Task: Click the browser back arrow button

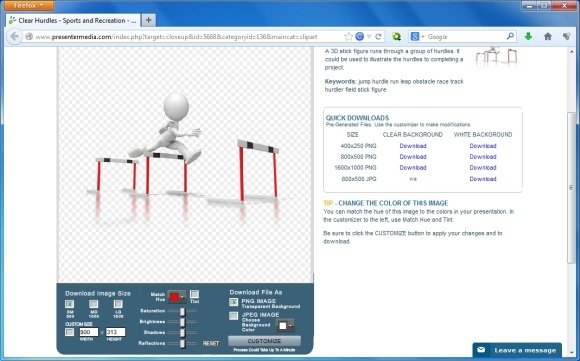Action: (x=14, y=37)
